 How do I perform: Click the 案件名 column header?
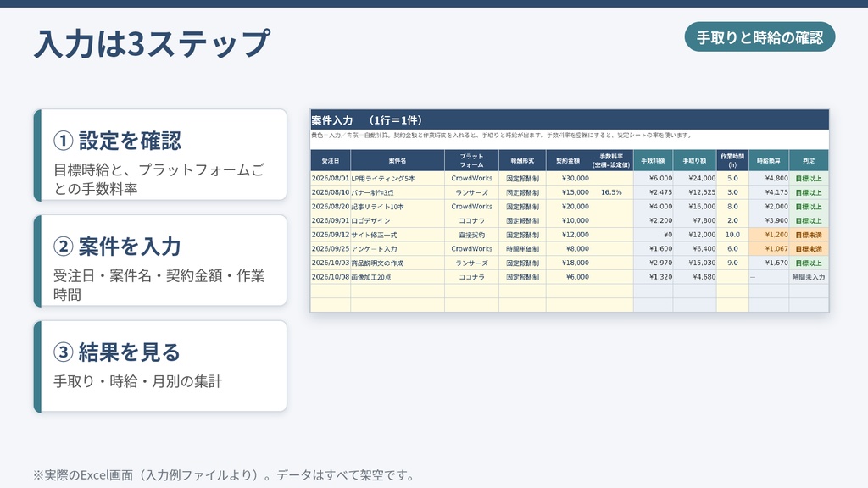(x=398, y=160)
